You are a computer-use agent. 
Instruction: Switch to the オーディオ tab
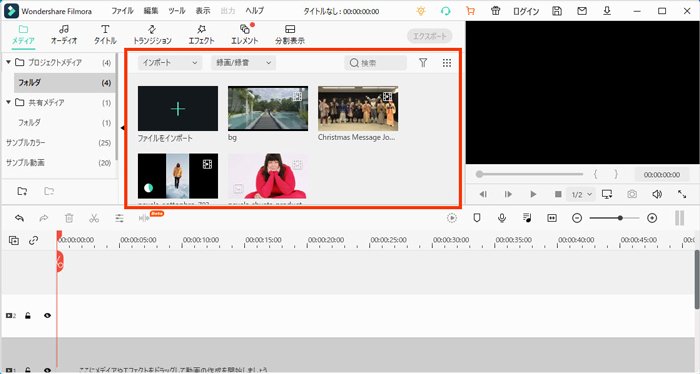[64, 34]
